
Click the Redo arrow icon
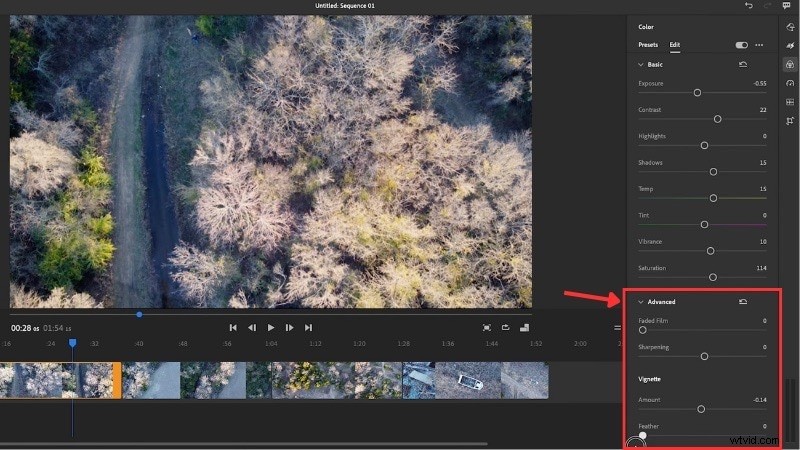[767, 6]
